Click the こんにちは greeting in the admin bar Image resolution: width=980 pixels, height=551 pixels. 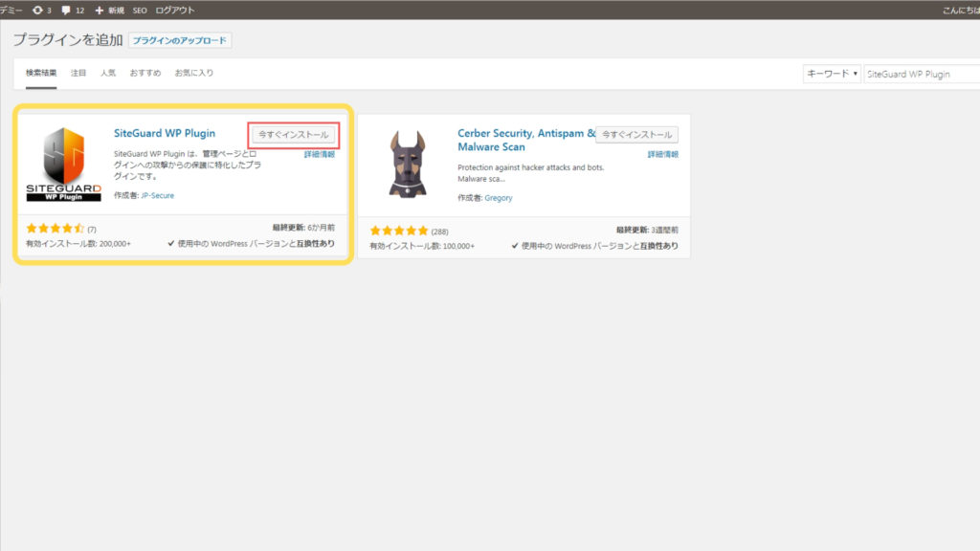[961, 10]
